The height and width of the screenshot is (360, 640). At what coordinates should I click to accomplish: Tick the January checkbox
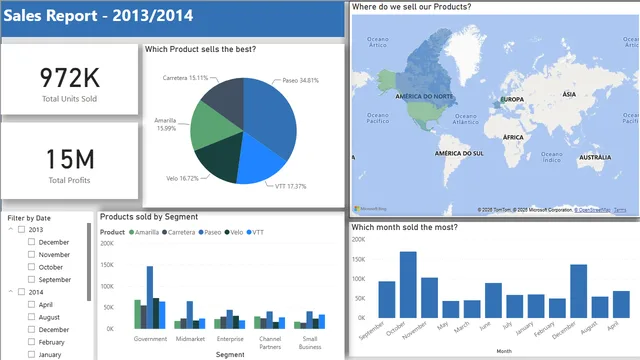tap(31, 354)
